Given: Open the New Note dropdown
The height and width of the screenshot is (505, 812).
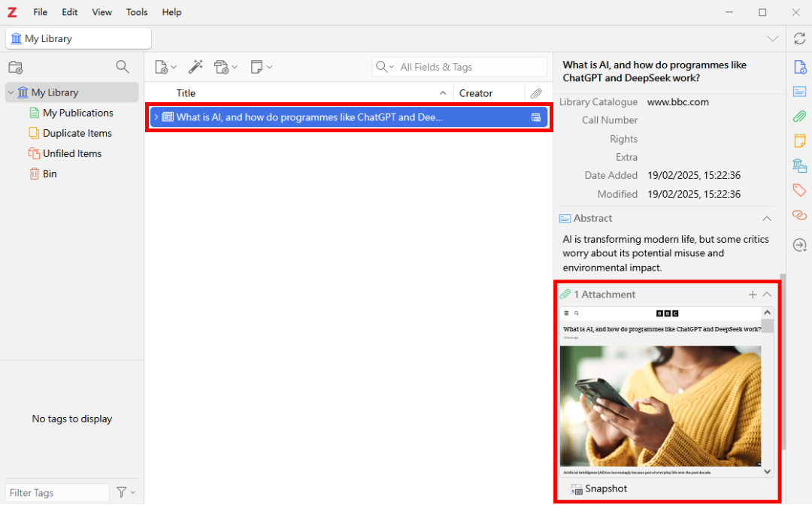Looking at the screenshot, I should (x=260, y=67).
